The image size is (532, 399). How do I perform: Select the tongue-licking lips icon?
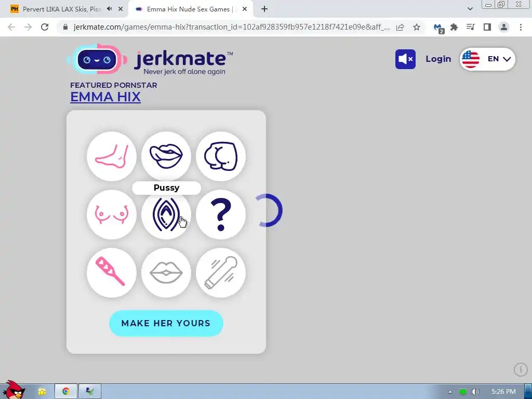(166, 156)
